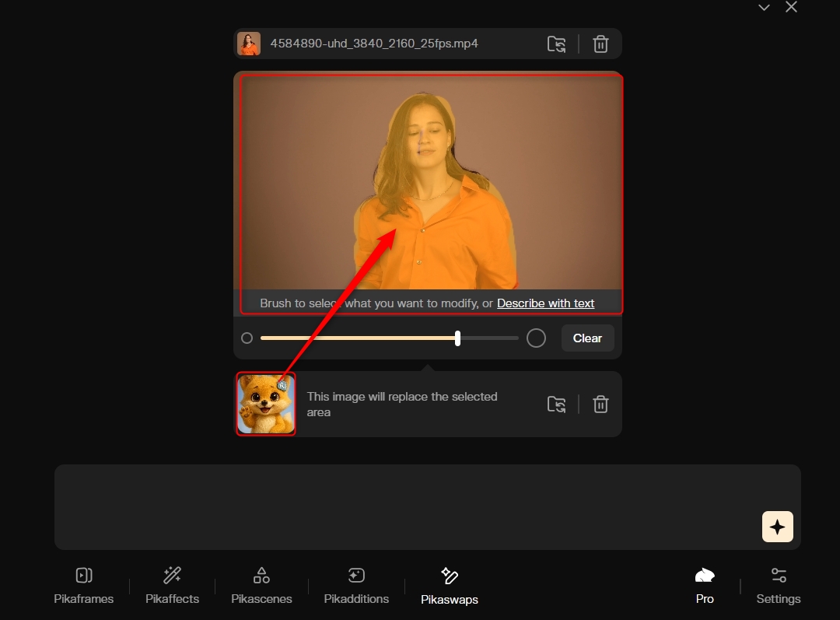Open Pikaframes mode
This screenshot has height=620, width=840.
[84, 586]
